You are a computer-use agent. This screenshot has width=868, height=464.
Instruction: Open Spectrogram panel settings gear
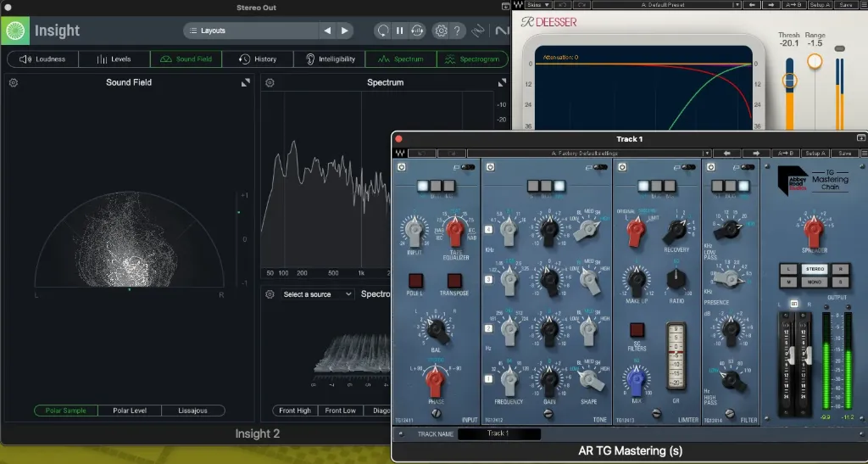click(270, 294)
